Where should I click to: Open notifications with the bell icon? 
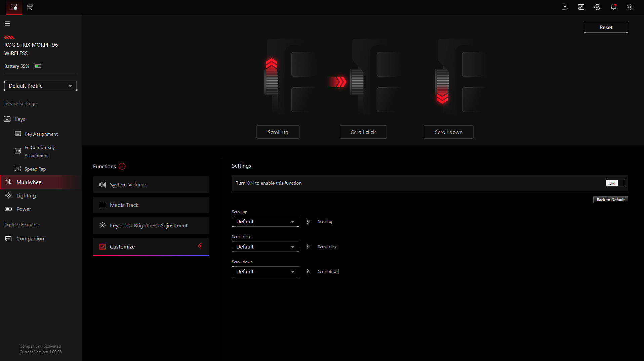click(613, 7)
